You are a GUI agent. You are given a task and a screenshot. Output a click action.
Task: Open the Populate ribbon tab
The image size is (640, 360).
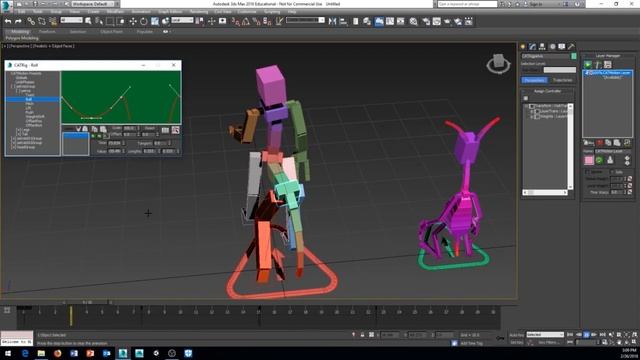pyautogui.click(x=144, y=31)
